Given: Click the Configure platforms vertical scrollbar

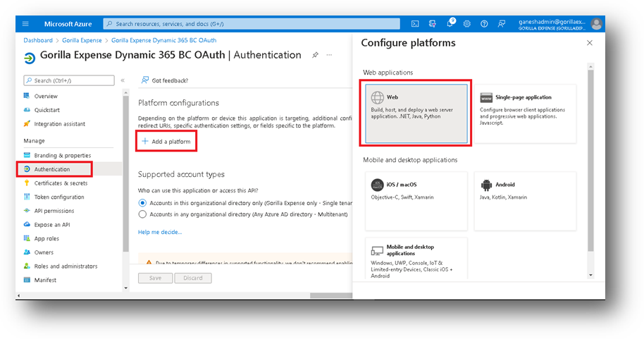Looking at the screenshot, I should (x=590, y=160).
